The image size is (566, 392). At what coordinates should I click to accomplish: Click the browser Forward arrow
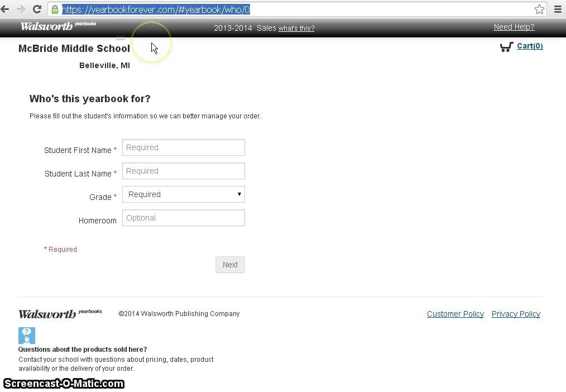[21, 9]
